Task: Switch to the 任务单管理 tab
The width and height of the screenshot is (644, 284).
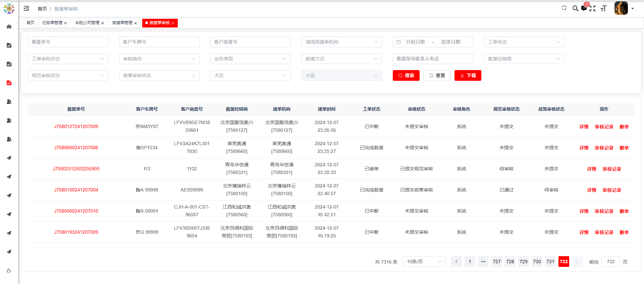Action: [52, 23]
